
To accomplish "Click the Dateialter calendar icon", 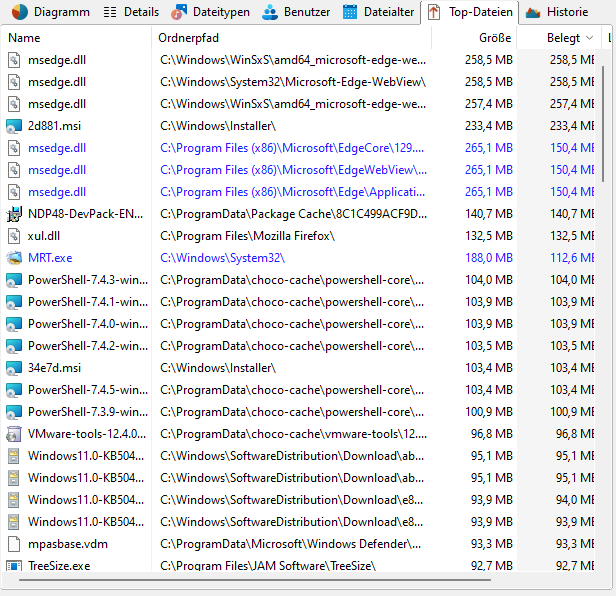I will (x=350, y=12).
